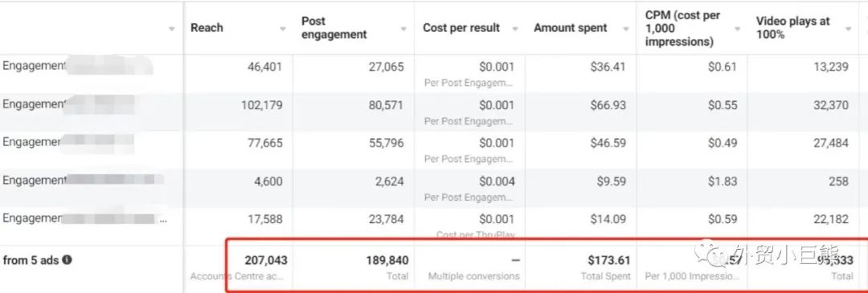Image resolution: width=868 pixels, height=293 pixels.
Task: Sort by the Reach column header
Action: coord(207,28)
